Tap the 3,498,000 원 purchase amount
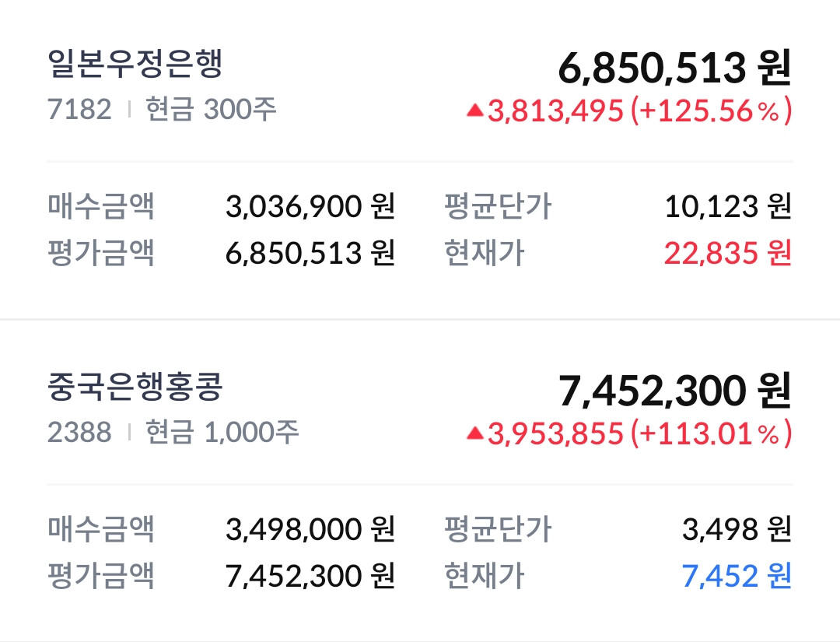Image resolution: width=840 pixels, height=642 pixels. tap(310, 530)
